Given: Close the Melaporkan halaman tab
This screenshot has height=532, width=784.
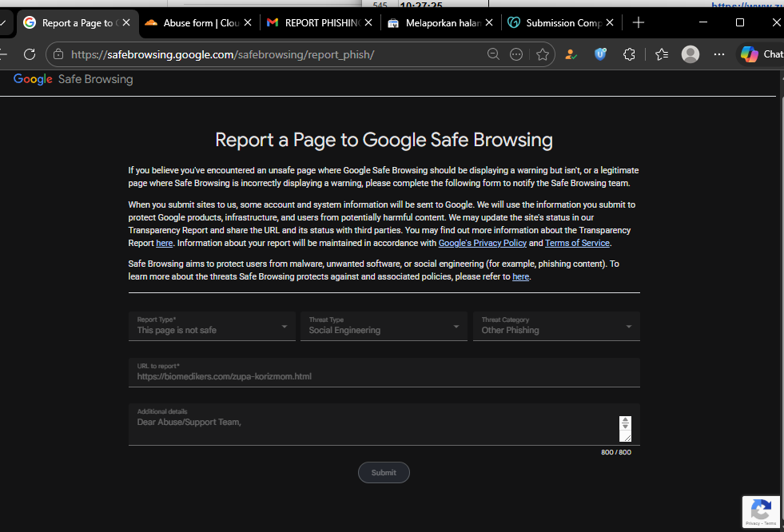Looking at the screenshot, I should (489, 22).
